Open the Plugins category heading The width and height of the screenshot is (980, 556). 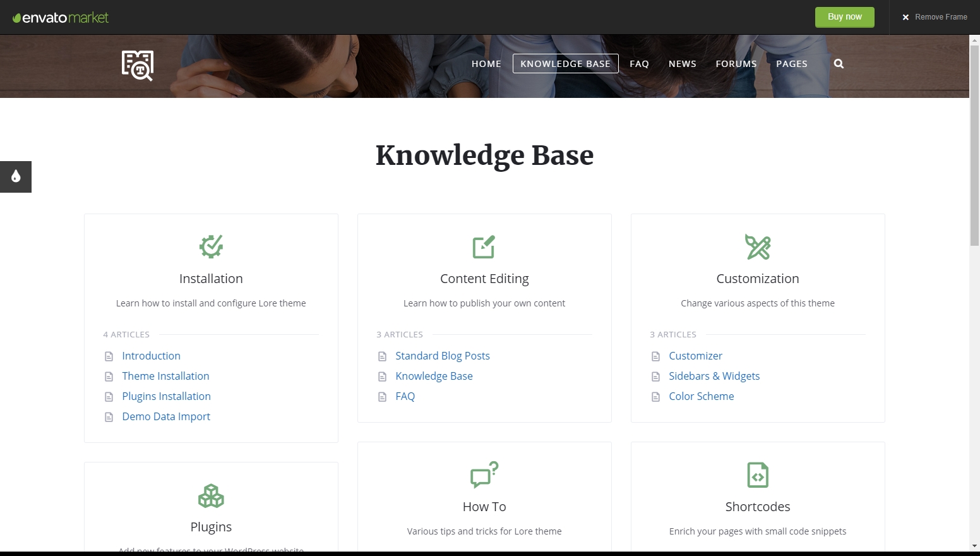tap(211, 527)
